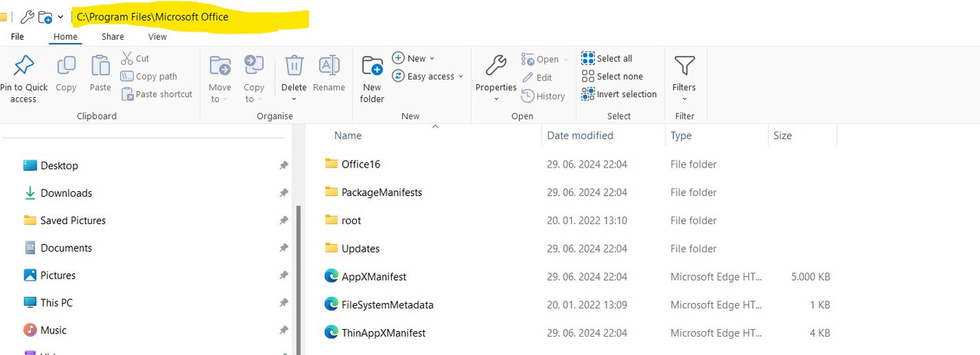Viewport: 980px width, 355px height.
Task: Click new folder icon in quick access toolbar
Action: [x=45, y=17]
